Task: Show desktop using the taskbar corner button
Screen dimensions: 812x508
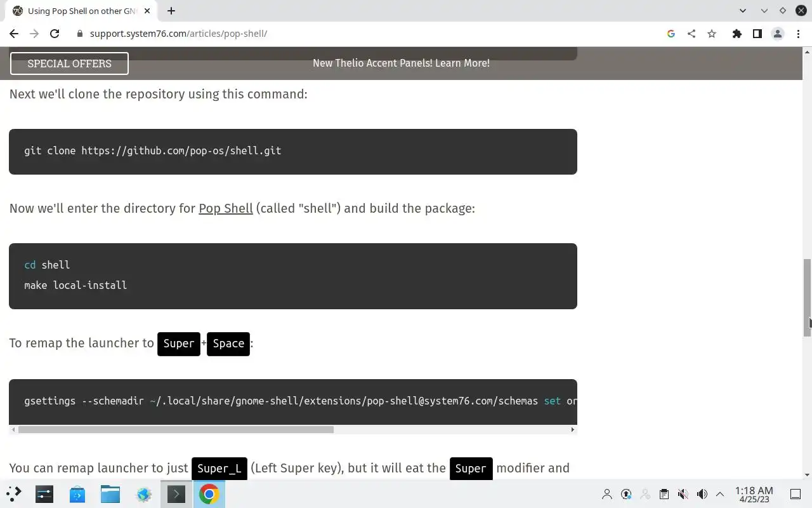Action: pyautogui.click(x=796, y=494)
